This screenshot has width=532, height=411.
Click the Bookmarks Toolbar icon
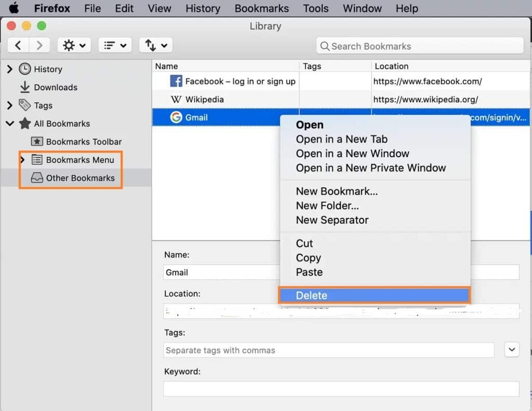coord(37,141)
